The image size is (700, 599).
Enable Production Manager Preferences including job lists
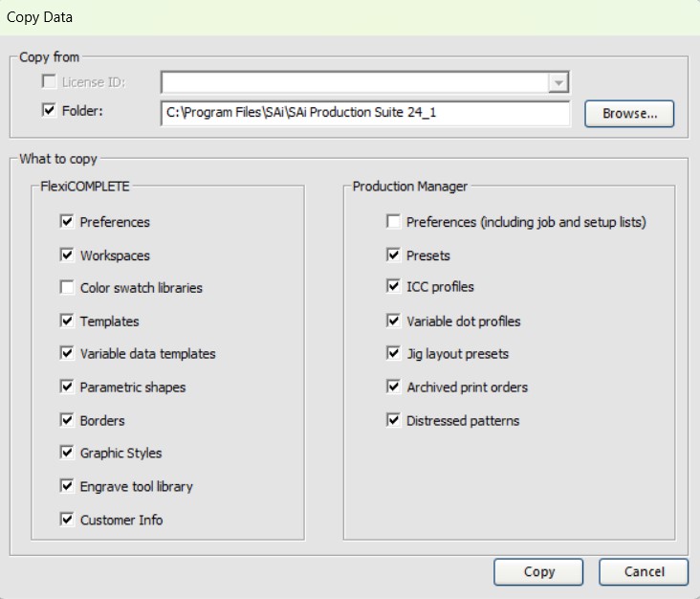tap(393, 222)
